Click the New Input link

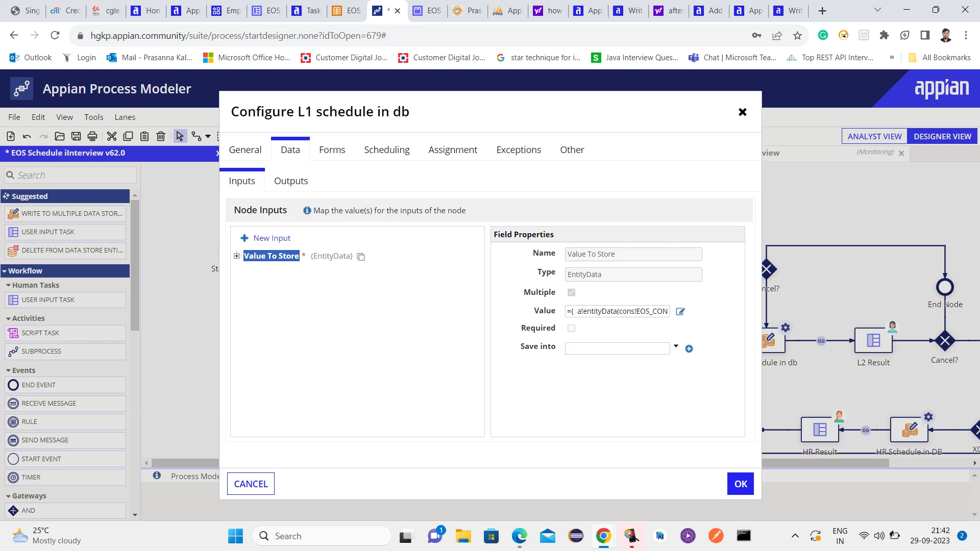point(272,238)
